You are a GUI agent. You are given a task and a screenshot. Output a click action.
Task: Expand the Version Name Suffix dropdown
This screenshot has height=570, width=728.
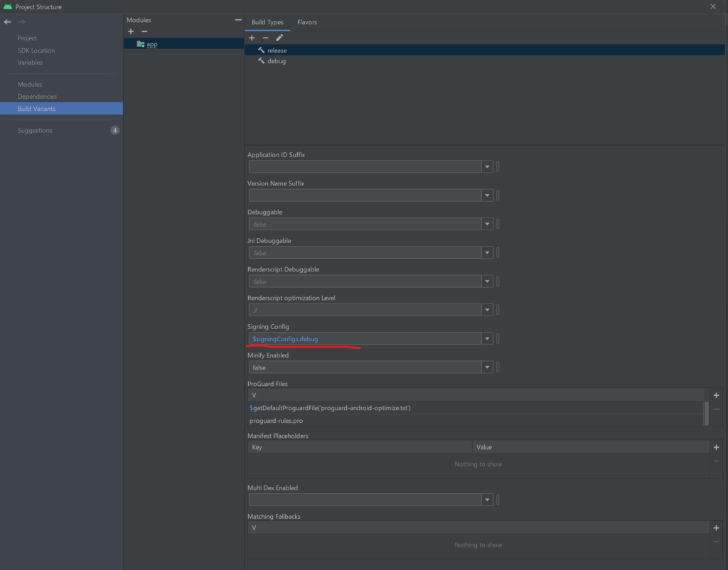coord(487,195)
